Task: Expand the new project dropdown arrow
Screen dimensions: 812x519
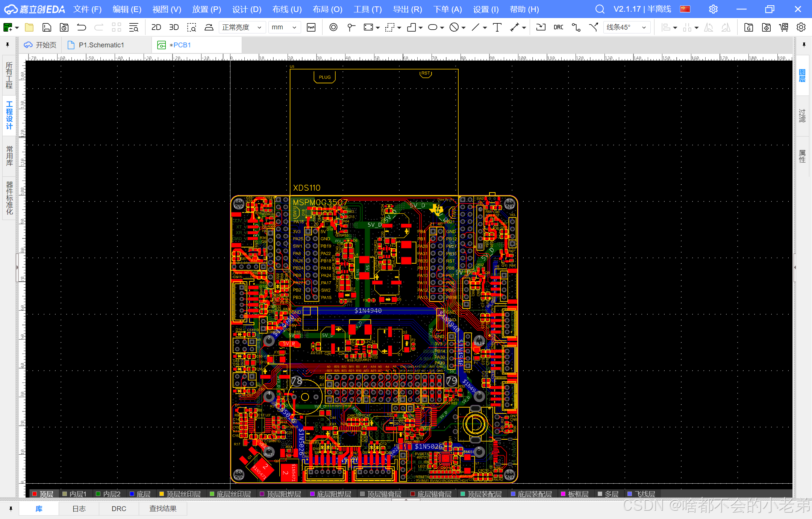Action: click(17, 28)
